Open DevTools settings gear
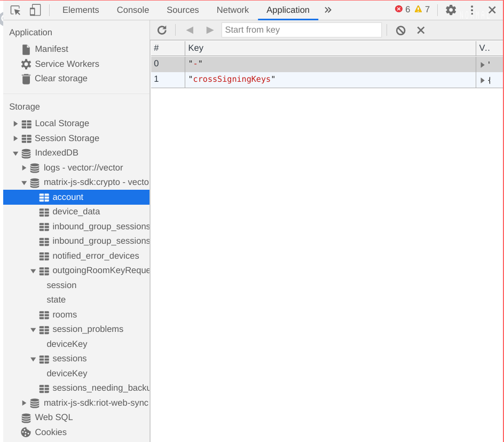 (451, 10)
